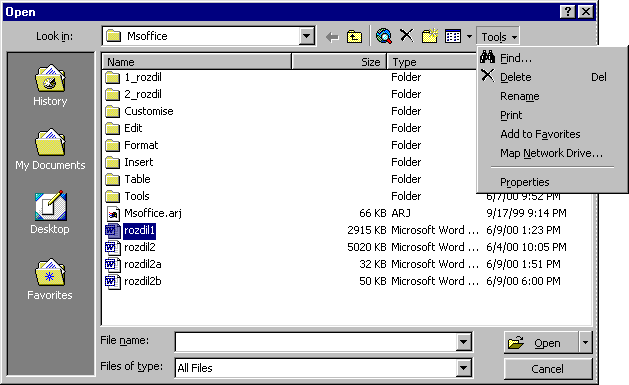Image resolution: width=629 pixels, height=385 pixels.
Task: Expand the Files of type dropdown arrow
Action: tap(463, 368)
